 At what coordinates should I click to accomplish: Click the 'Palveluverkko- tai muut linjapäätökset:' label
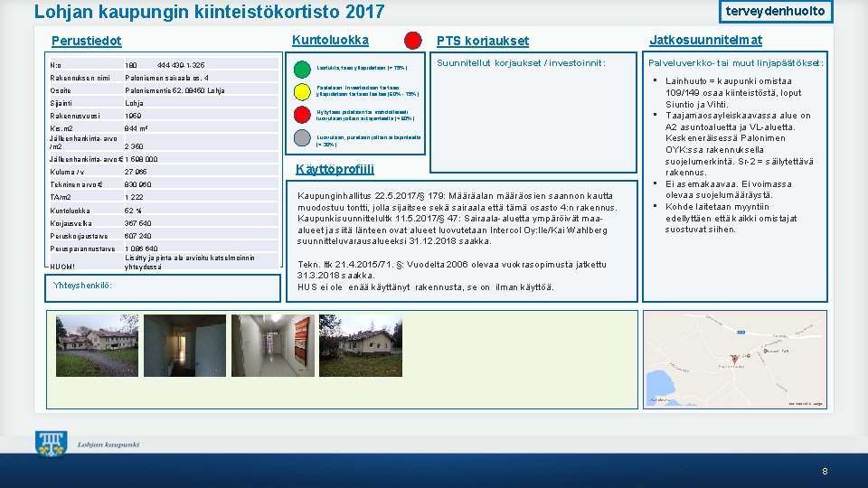(736, 63)
